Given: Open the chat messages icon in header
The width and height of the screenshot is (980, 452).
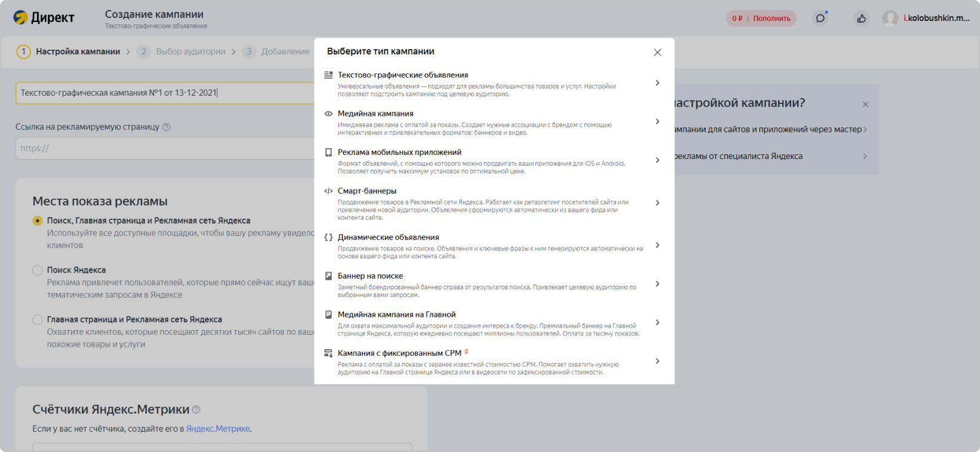Looking at the screenshot, I should 820,18.
